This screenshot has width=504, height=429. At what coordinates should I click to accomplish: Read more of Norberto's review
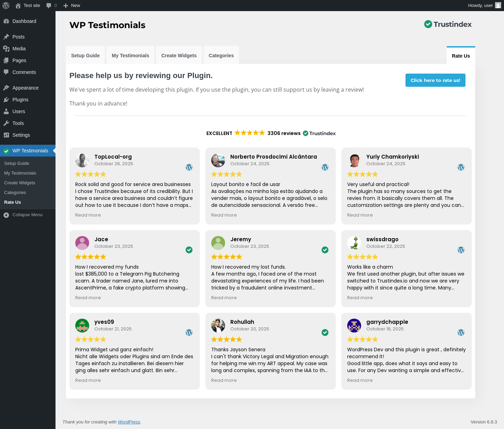[224, 215]
